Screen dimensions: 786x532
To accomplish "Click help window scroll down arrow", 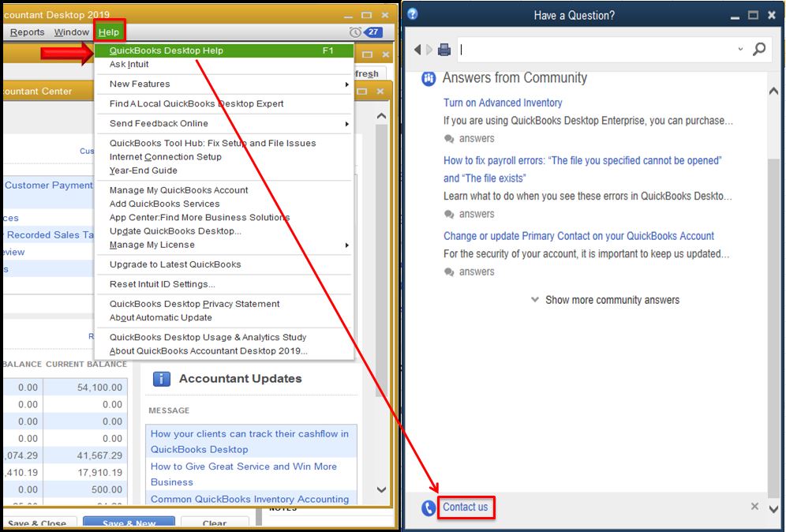I will pyautogui.click(x=773, y=509).
